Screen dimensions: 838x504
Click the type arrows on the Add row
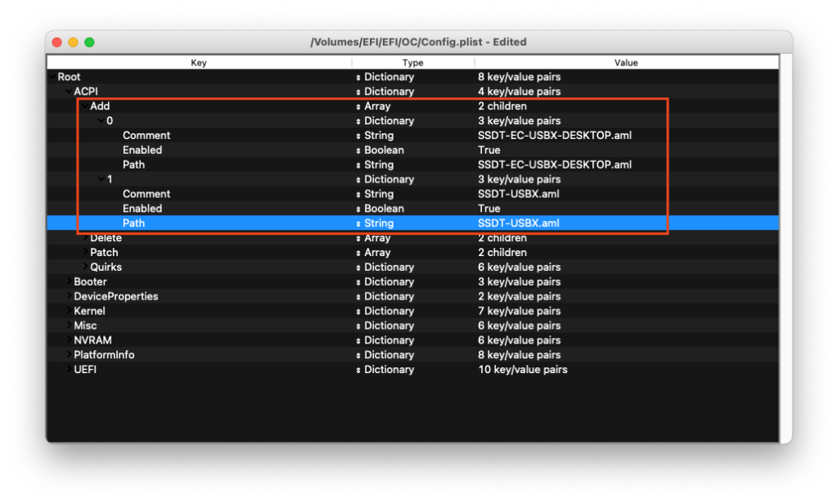pos(358,106)
